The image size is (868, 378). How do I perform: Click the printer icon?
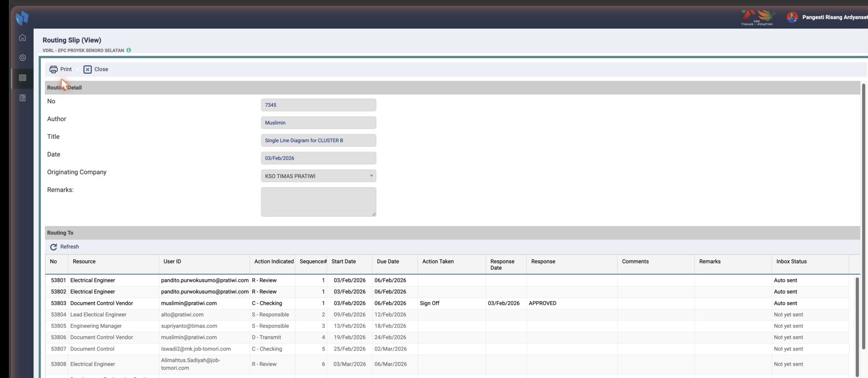(x=54, y=70)
